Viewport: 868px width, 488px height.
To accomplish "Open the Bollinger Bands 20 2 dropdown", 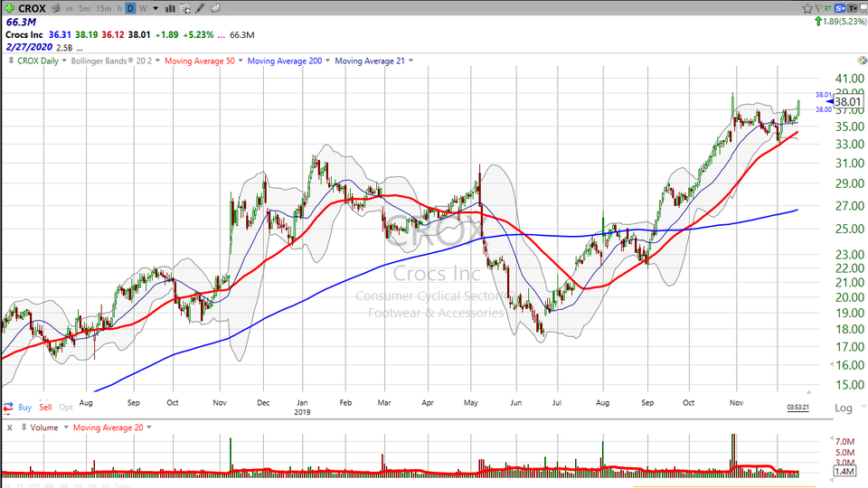I will point(157,61).
